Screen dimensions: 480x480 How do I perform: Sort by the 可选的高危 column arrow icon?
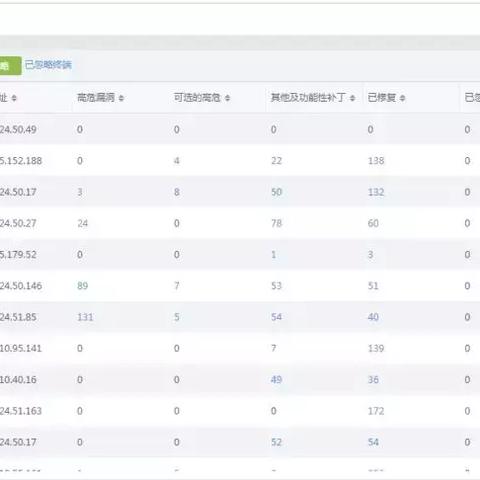tap(227, 98)
